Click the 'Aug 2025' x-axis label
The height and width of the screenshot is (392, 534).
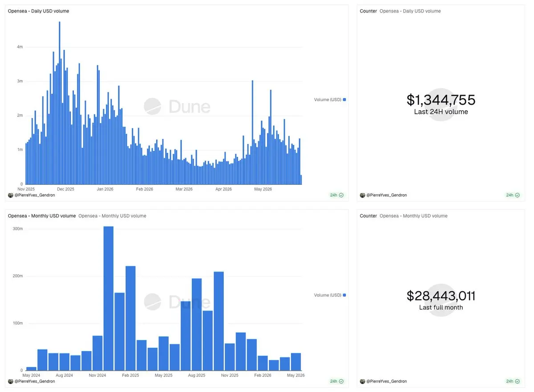197,376
